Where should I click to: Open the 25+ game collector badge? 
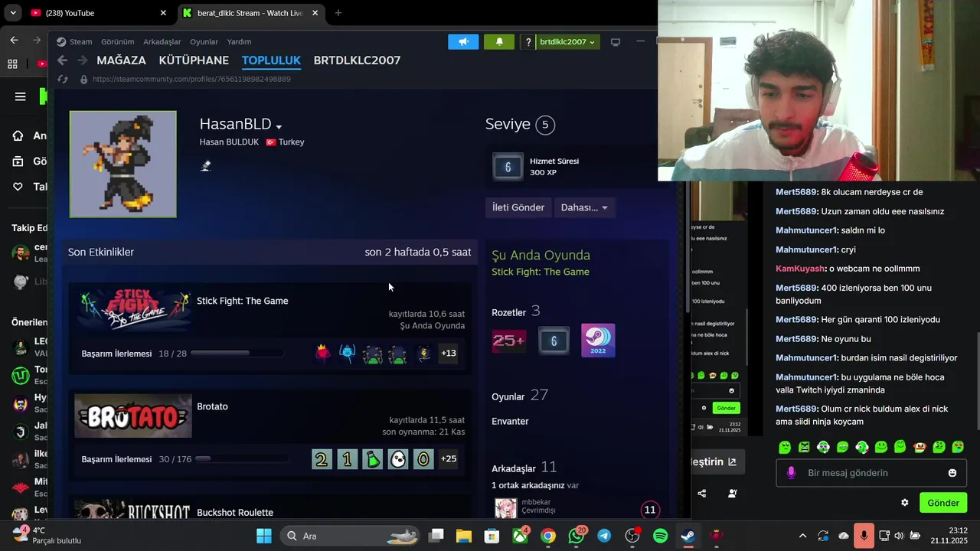click(x=509, y=341)
